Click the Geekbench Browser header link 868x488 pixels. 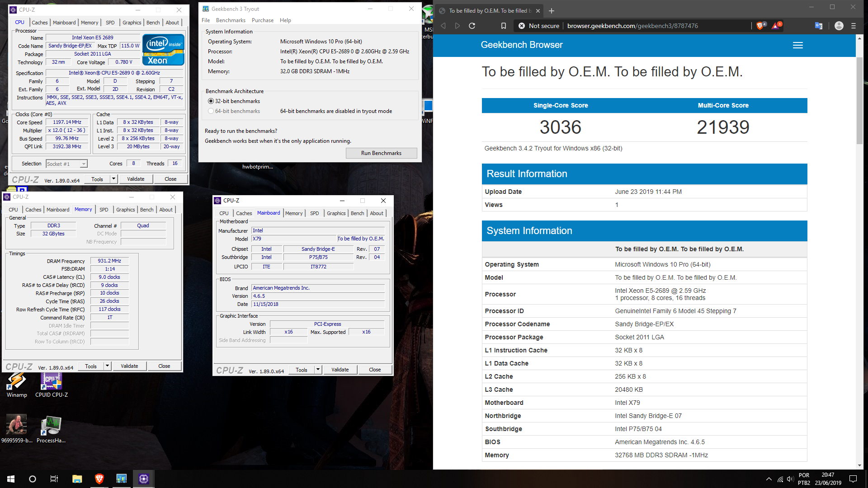pyautogui.click(x=521, y=45)
